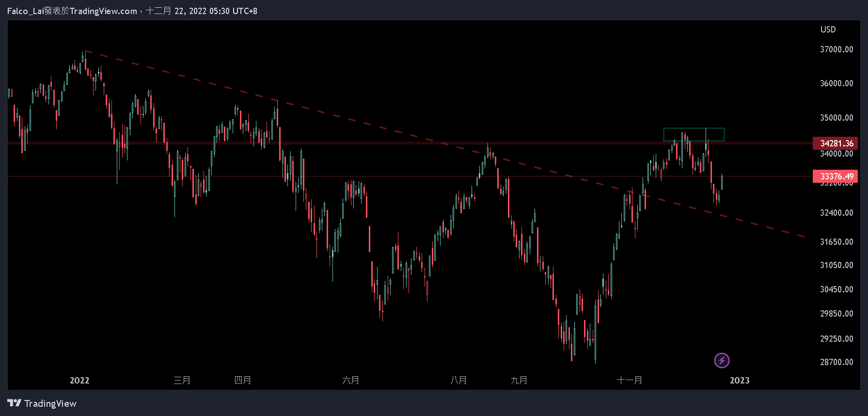
Task: Click the purple lightning bolt icon
Action: coord(722,360)
